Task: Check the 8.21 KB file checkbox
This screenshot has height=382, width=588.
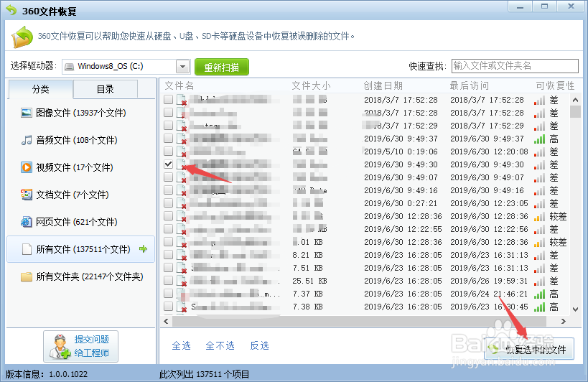Action: coord(169,254)
